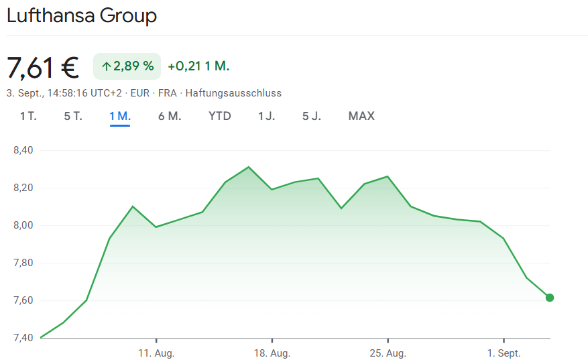Click the 7,40 price axis label
The height and width of the screenshot is (364, 588).
pos(23,337)
